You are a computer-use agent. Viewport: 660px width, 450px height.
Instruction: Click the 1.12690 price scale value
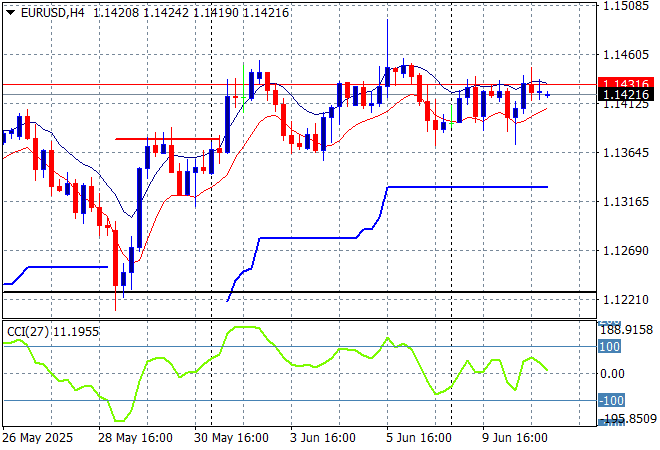(626, 251)
